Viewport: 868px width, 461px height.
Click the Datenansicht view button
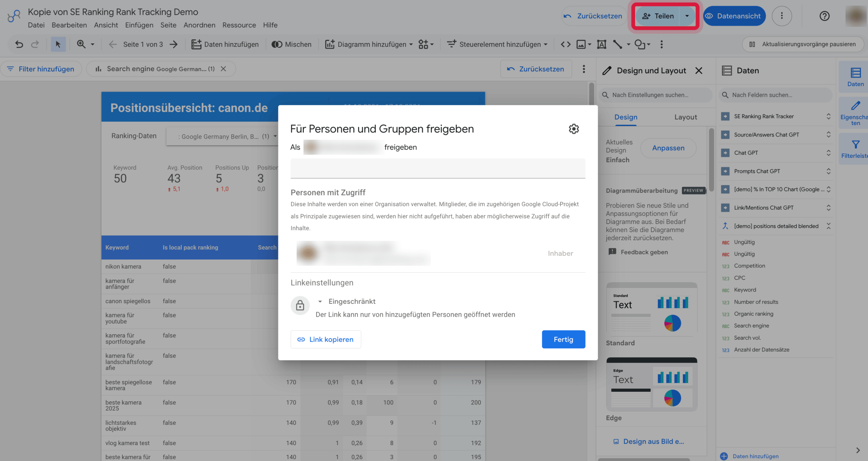click(734, 16)
